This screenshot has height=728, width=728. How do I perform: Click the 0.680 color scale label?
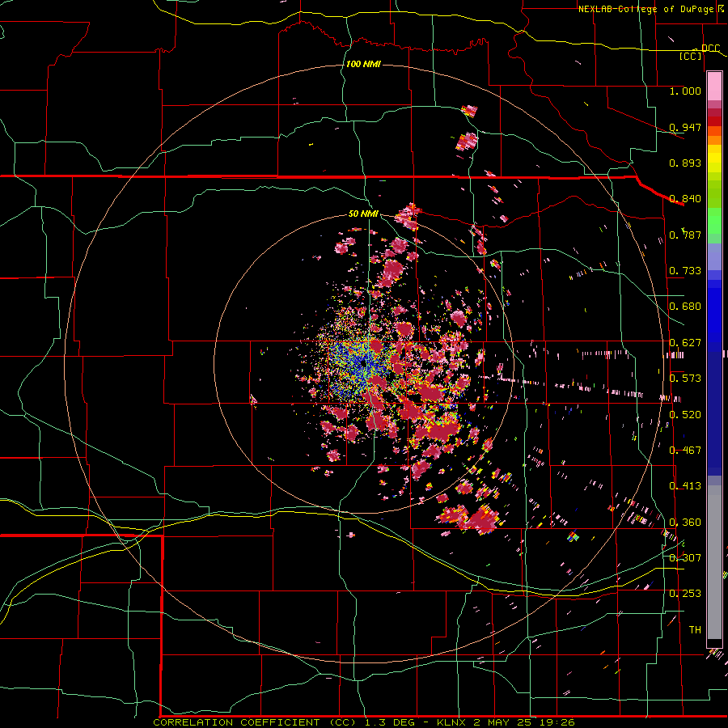tap(685, 307)
